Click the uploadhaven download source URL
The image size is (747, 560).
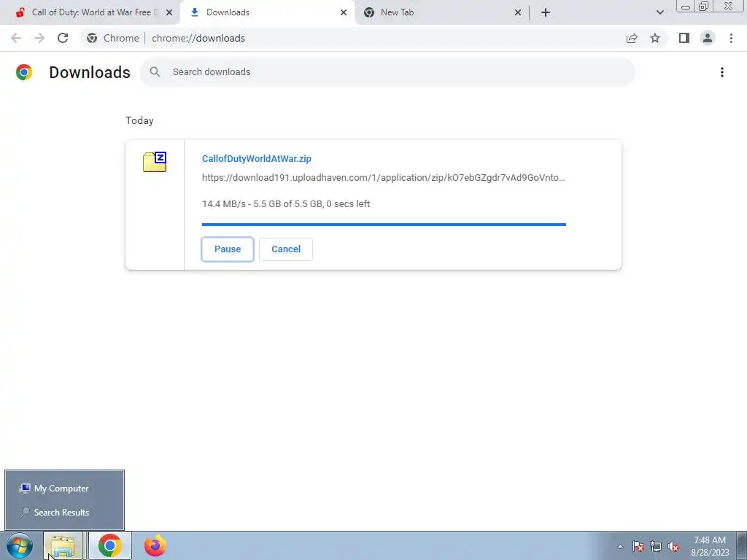(x=384, y=178)
